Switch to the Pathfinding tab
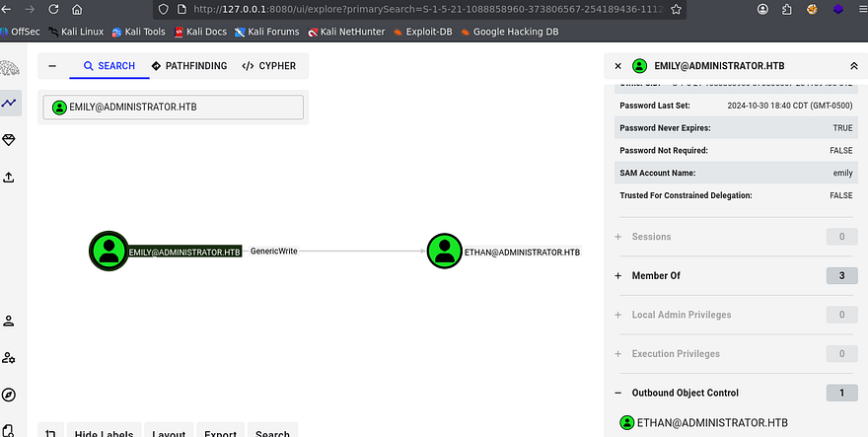This screenshot has width=868, height=437. [x=187, y=66]
